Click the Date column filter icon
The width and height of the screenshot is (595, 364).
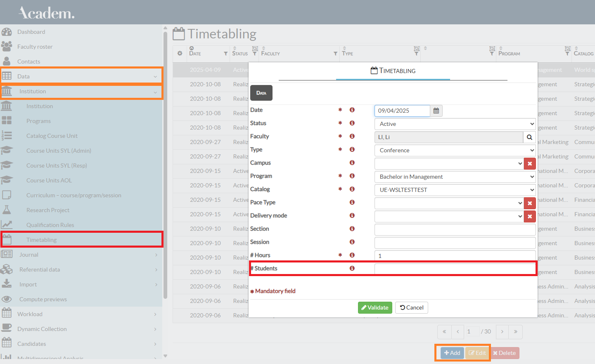pyautogui.click(x=225, y=54)
